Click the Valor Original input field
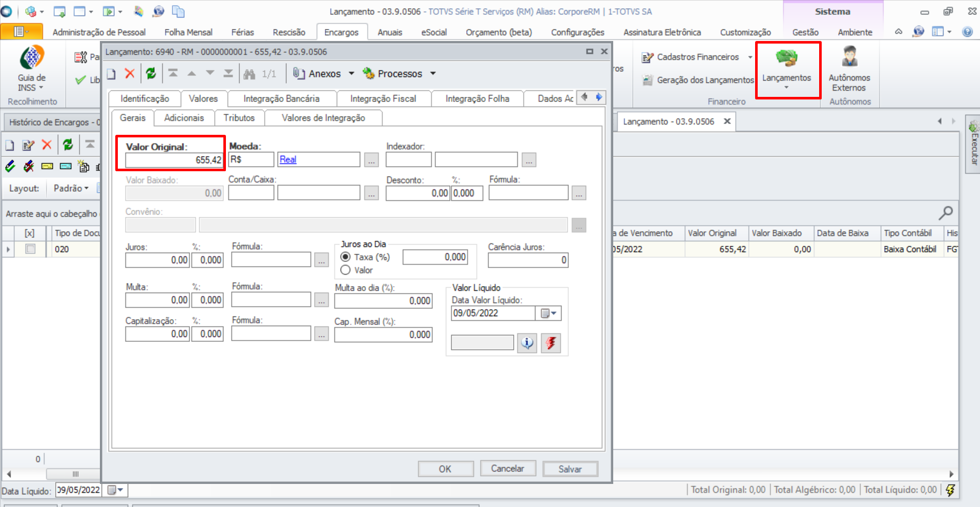The height and width of the screenshot is (507, 980). (x=174, y=160)
